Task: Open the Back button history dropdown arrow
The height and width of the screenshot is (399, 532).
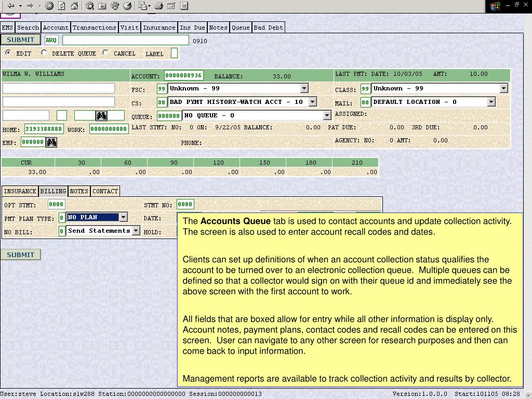Action: tap(20, 6)
